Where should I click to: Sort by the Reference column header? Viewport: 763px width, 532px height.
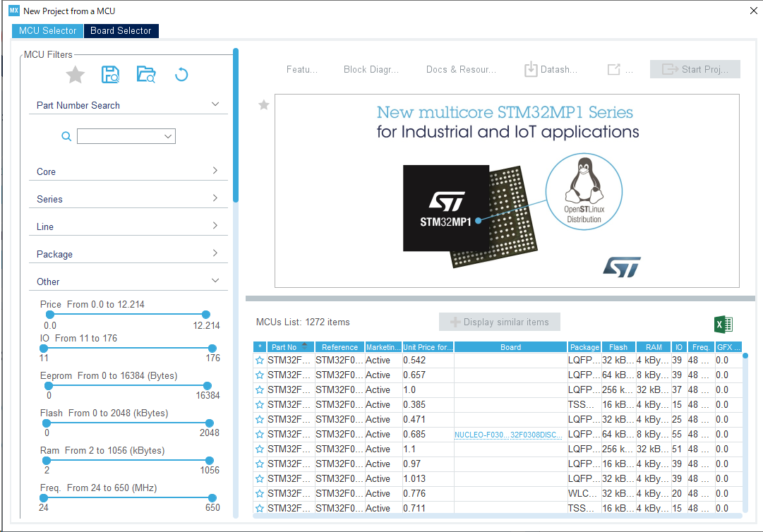point(340,346)
